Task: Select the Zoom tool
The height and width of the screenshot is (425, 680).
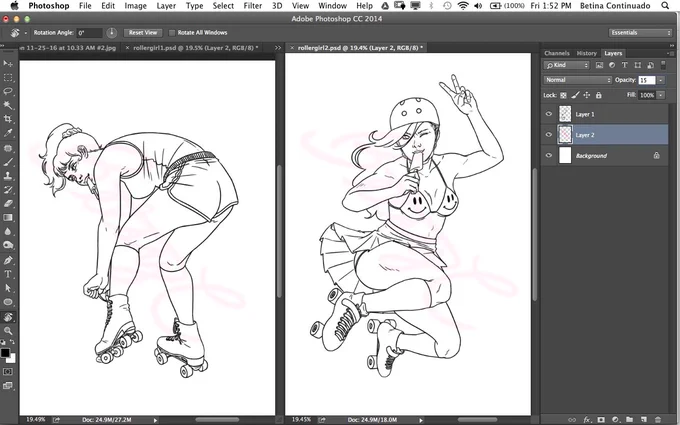Action: 8,331
